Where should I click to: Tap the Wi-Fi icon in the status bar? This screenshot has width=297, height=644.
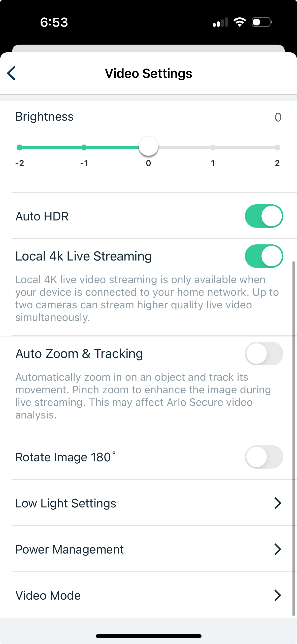tap(239, 22)
